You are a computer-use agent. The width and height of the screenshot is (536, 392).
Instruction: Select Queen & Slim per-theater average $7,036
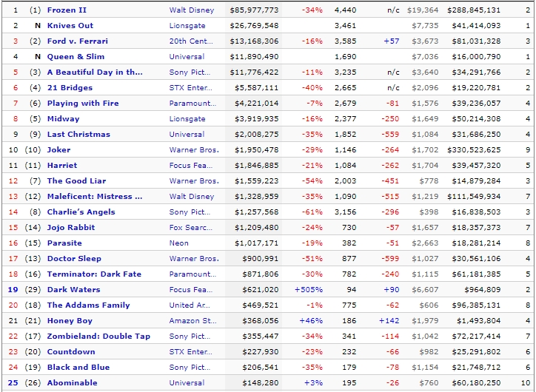[425, 57]
